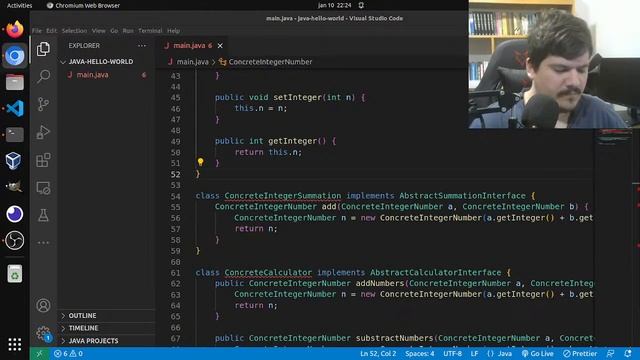Open Remote Explorer view
Screen dimensions: 640x360
pos(43,188)
